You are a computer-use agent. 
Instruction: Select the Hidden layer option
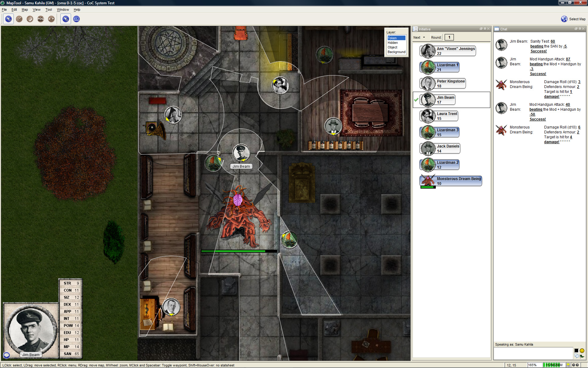(x=393, y=43)
